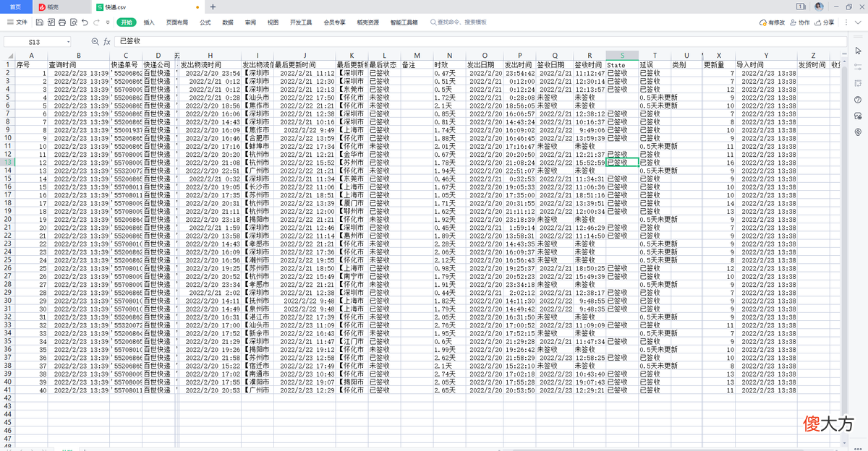Select column N header
Screen dimensions: 868x451
coord(449,56)
